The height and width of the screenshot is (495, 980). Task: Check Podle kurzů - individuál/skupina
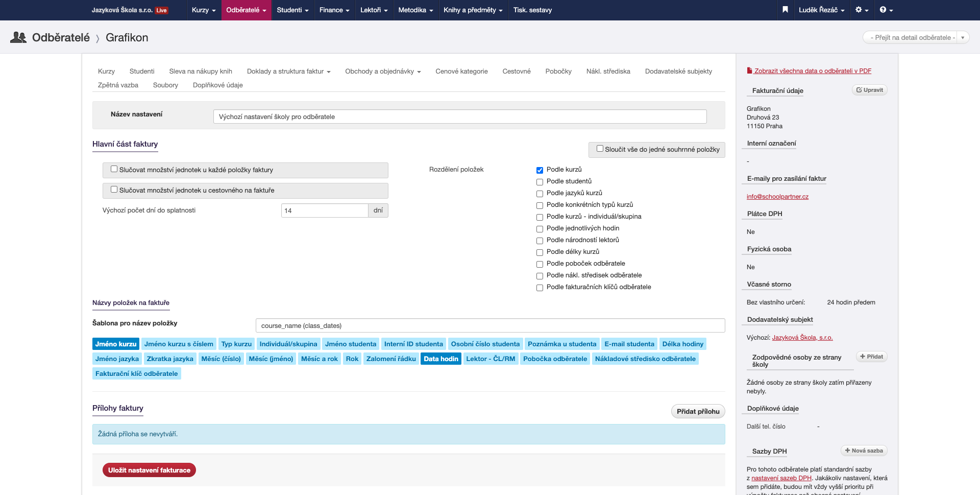540,217
